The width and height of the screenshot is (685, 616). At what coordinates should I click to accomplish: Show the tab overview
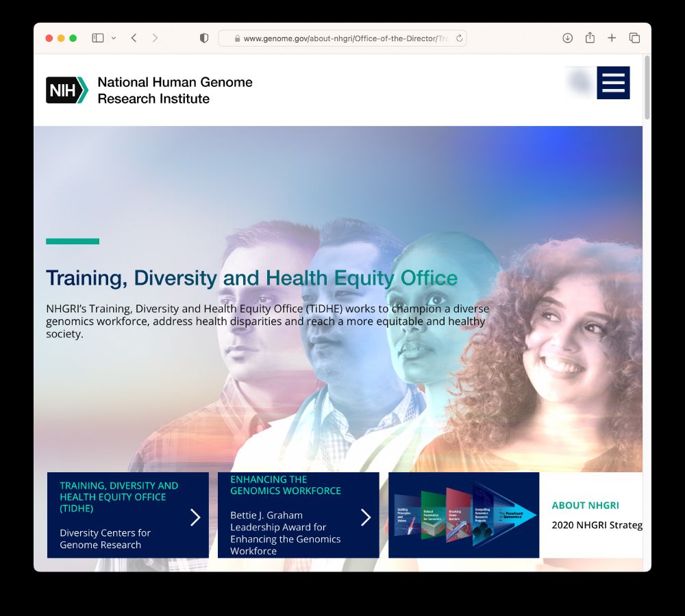point(634,38)
